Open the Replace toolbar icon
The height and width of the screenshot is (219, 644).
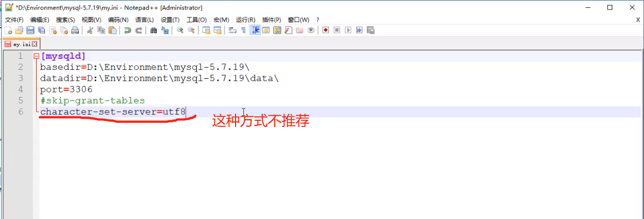point(165,30)
